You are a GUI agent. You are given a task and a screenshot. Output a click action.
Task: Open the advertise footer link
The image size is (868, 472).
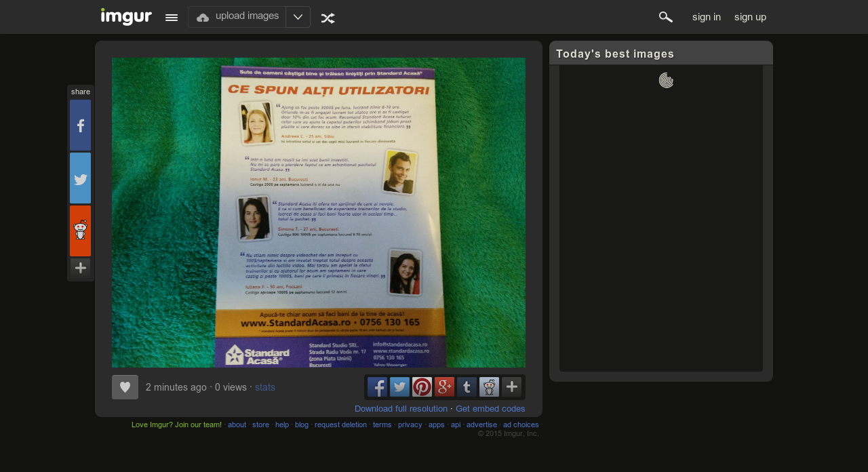[481, 425]
